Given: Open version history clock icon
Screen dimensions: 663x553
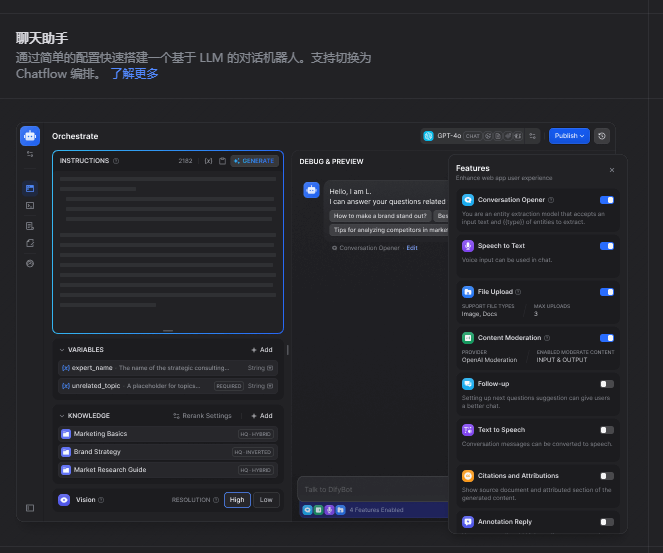Looking at the screenshot, I should (x=602, y=136).
